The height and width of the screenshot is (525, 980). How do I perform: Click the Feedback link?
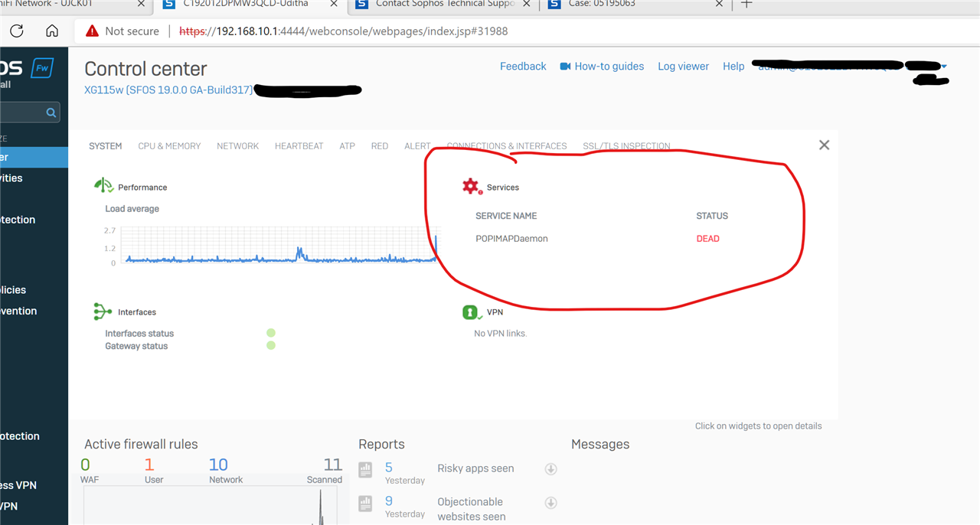tap(523, 67)
